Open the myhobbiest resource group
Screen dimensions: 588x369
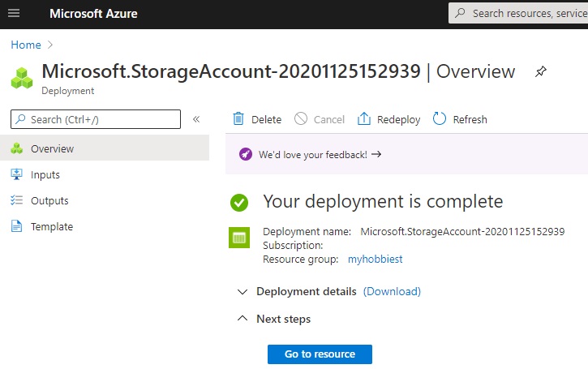tap(375, 260)
